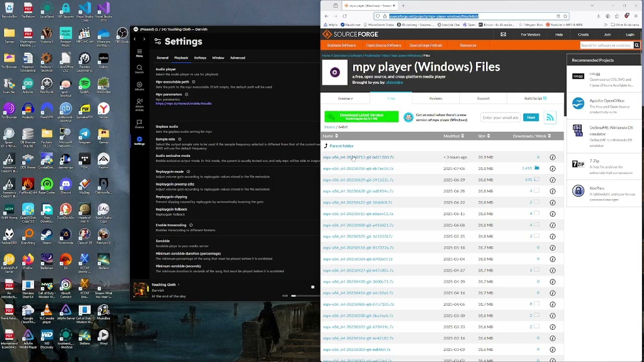Click the SourceForge search magnifier button

click(x=636, y=45)
